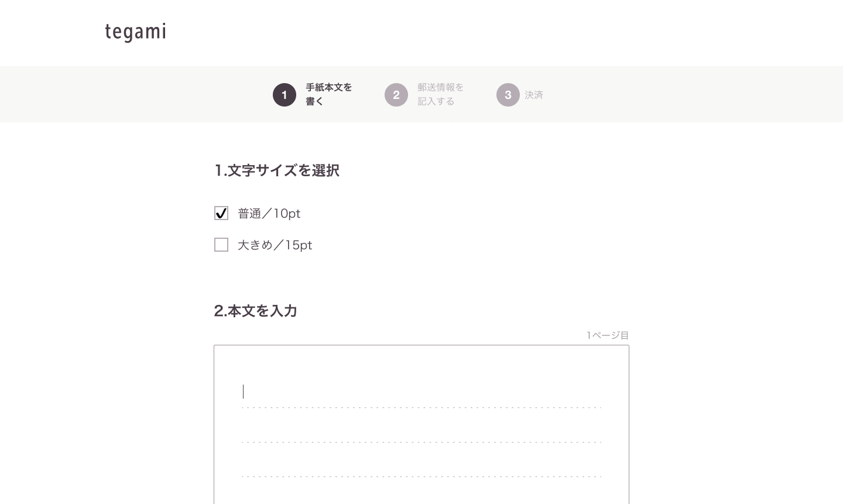Select the 手紙本文を書く step label
This screenshot has width=843, height=504.
coord(328,94)
